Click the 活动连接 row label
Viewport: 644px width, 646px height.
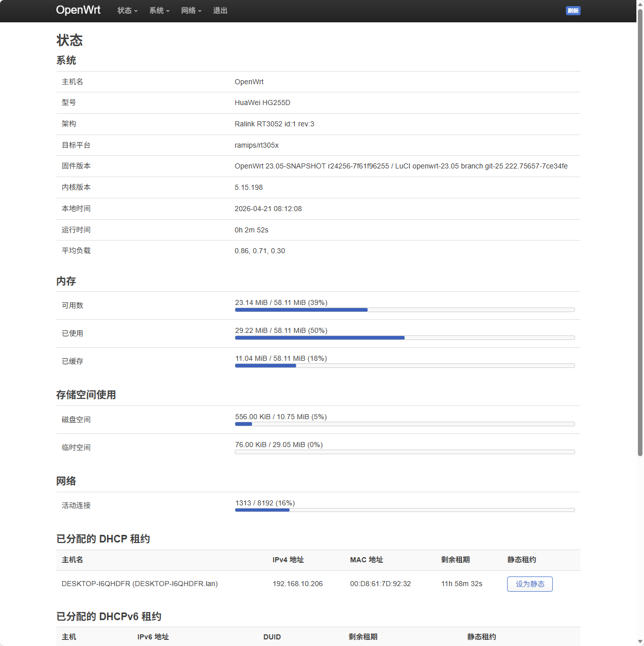[x=76, y=505]
